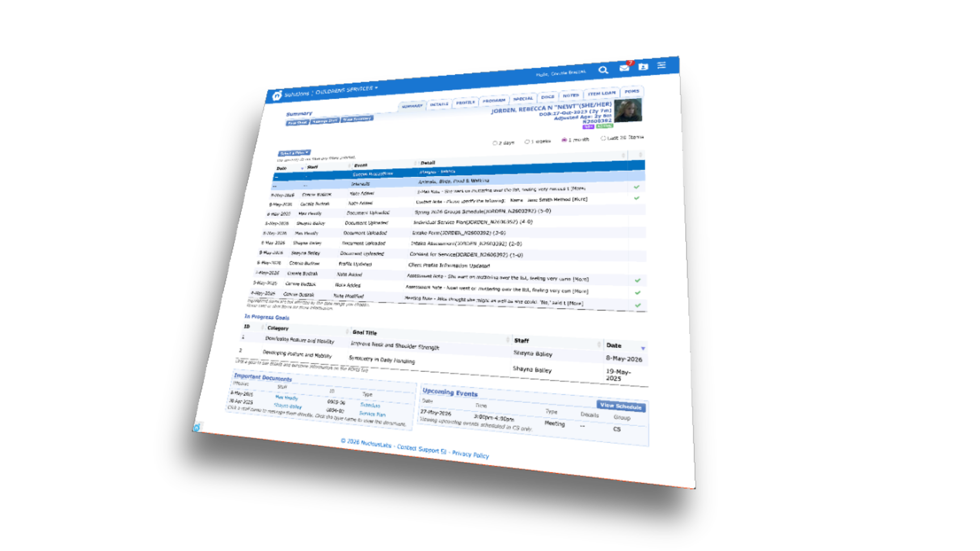The height and width of the screenshot is (551, 980).
Task: Switch to the Special tab
Action: click(523, 98)
